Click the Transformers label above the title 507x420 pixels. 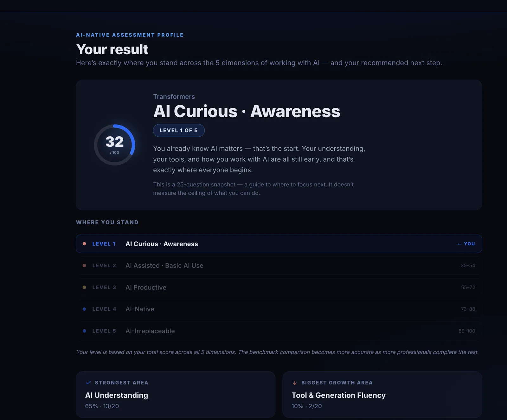[x=174, y=97]
